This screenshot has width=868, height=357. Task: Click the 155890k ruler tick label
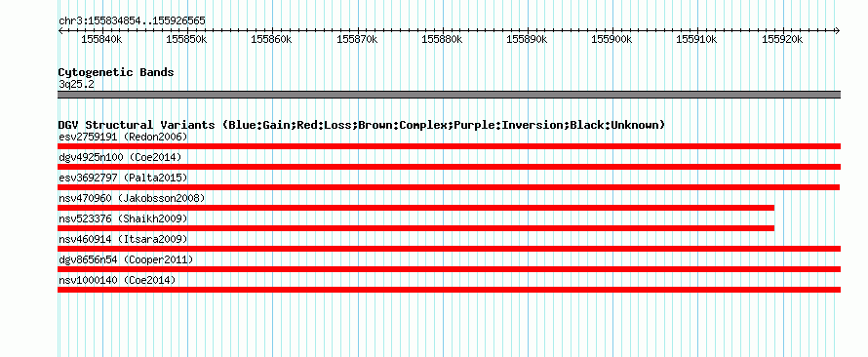528,40
